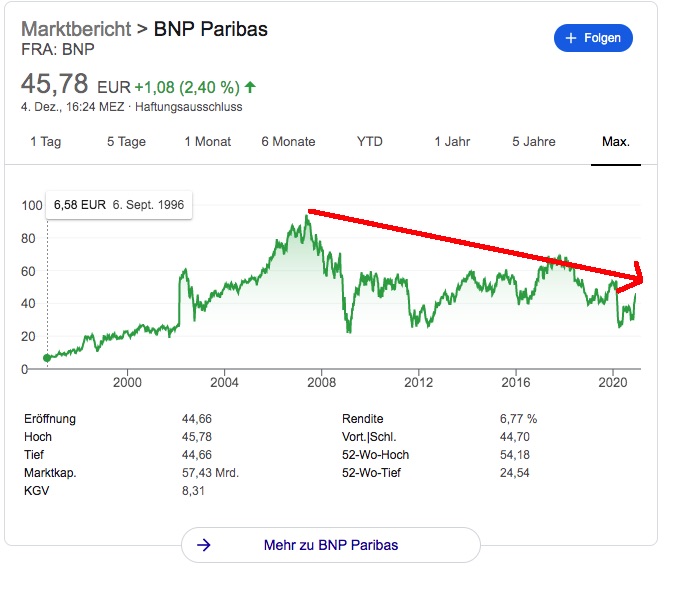Open Mehr zu BNP Paribas link

click(330, 545)
